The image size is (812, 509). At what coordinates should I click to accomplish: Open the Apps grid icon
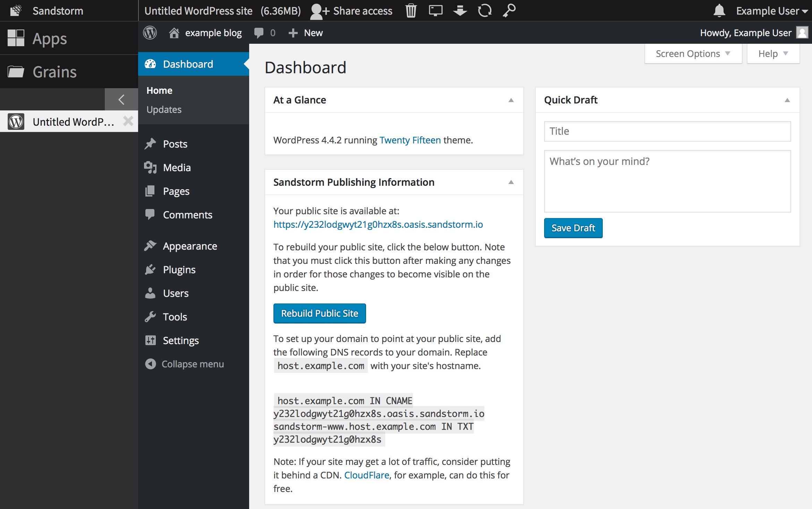point(16,38)
